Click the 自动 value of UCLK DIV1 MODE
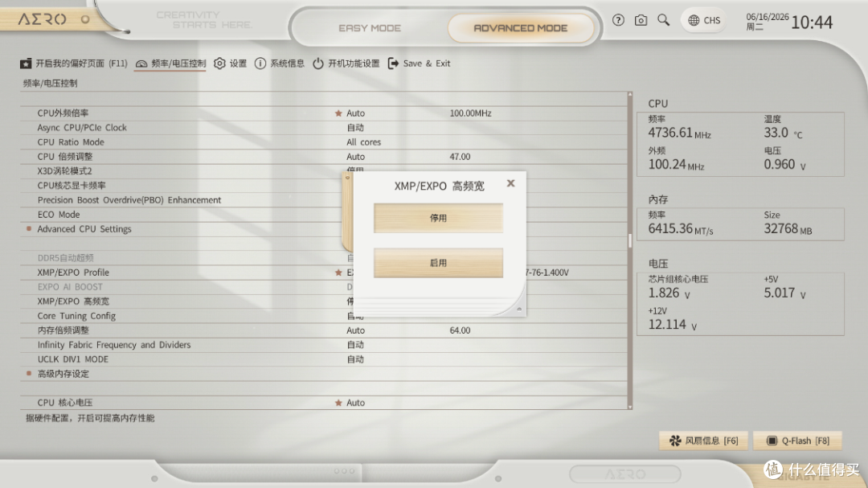 point(355,359)
